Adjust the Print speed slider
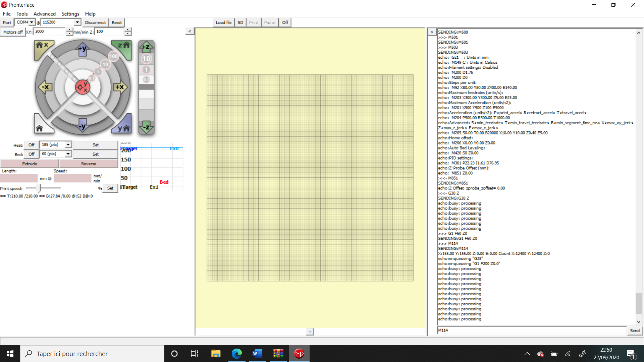The height and width of the screenshot is (362, 644). tap(39, 188)
